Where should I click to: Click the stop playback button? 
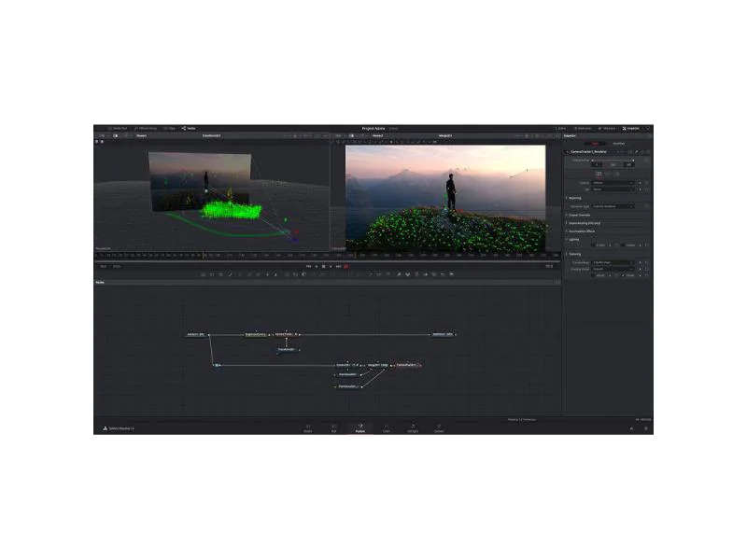coord(323,266)
